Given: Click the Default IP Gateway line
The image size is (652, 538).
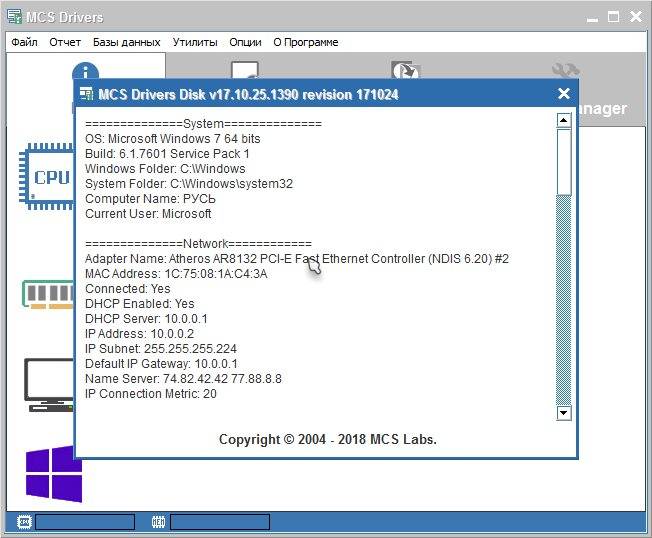Looking at the screenshot, I should pyautogui.click(x=161, y=363).
